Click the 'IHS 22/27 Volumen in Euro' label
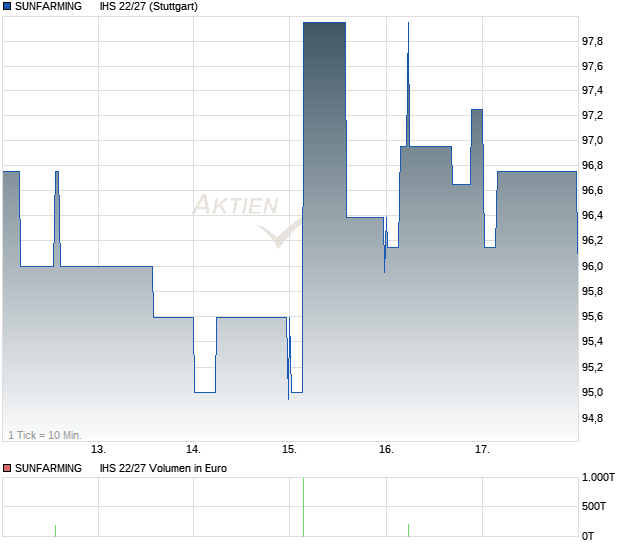Screen dimensions: 620x546 [163, 469]
